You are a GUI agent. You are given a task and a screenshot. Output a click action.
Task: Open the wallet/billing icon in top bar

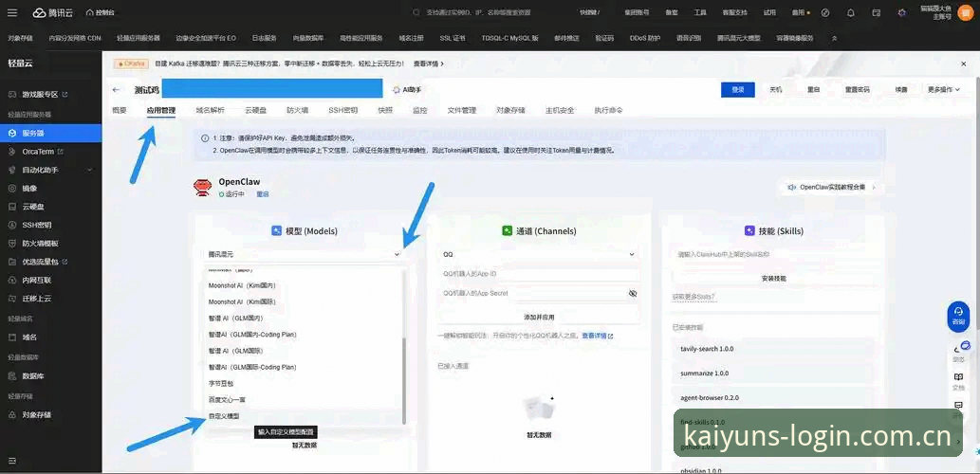[x=877, y=12]
